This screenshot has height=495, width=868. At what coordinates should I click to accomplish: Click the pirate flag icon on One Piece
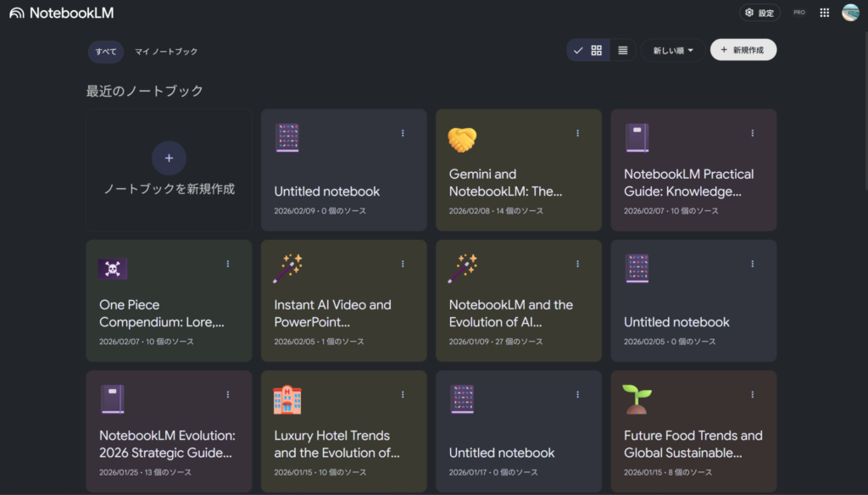(113, 269)
